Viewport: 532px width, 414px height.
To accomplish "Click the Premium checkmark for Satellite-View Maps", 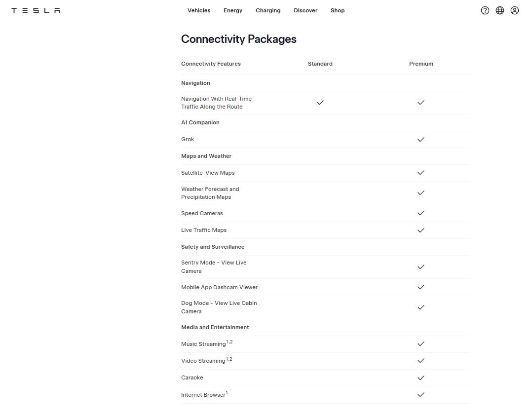I will pyautogui.click(x=421, y=173).
